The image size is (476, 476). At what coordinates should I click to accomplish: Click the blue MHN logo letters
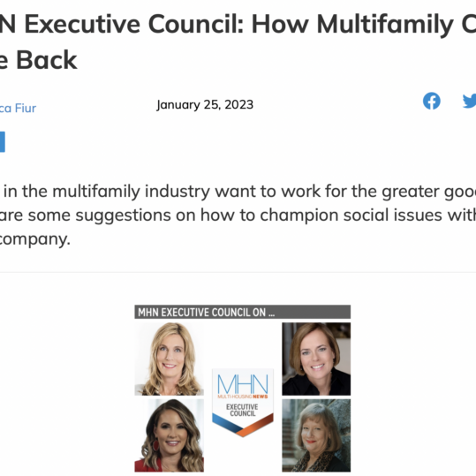pos(243,384)
